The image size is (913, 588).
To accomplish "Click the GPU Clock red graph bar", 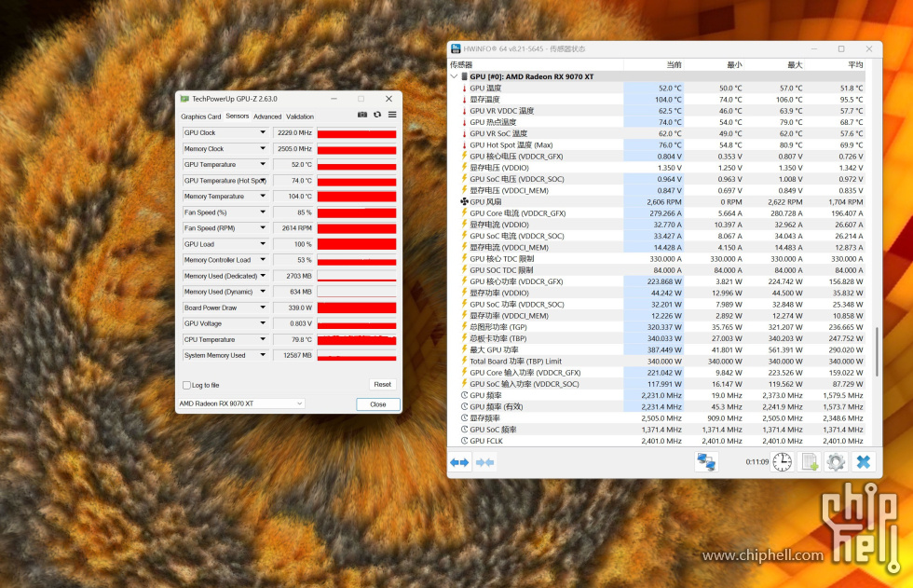I will [357, 132].
